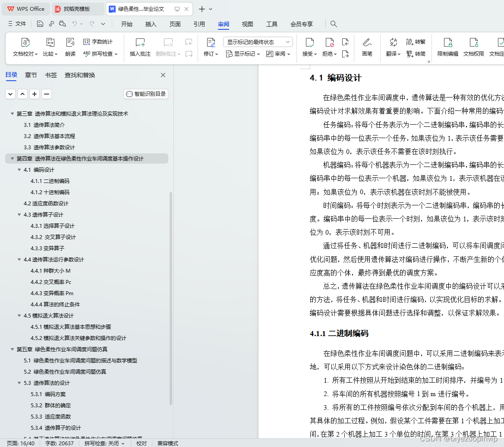Click the print preview icon in quick access bar
Screen dimensions: 504x447
63,24
